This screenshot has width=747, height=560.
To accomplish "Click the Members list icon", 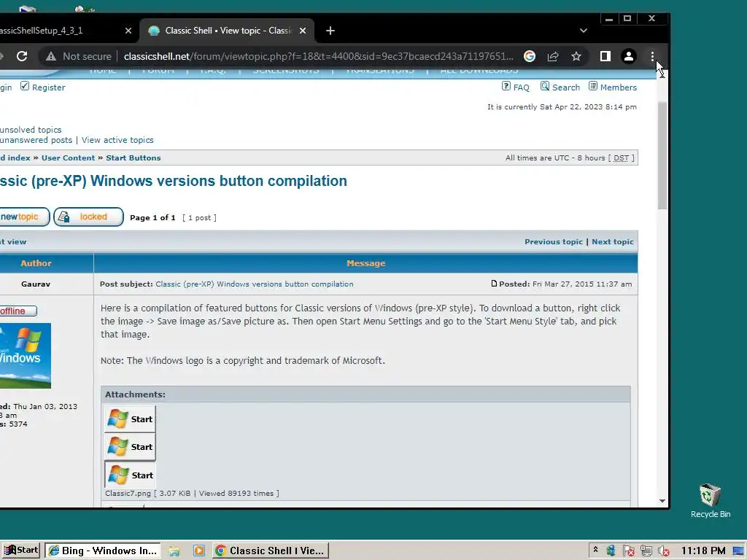I will click(593, 86).
